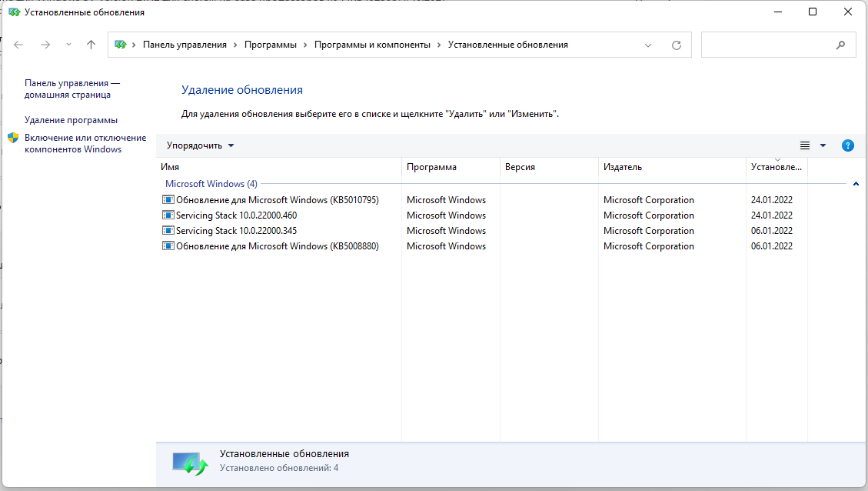Open the Удаление программы link

pyautogui.click(x=71, y=120)
